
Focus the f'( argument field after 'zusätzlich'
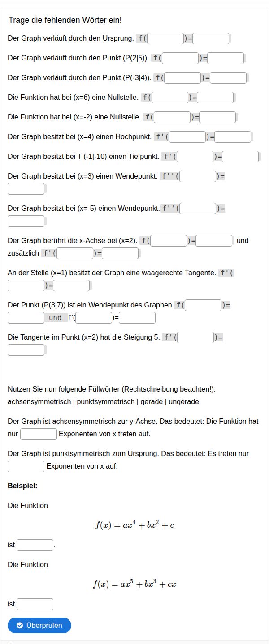point(75,253)
